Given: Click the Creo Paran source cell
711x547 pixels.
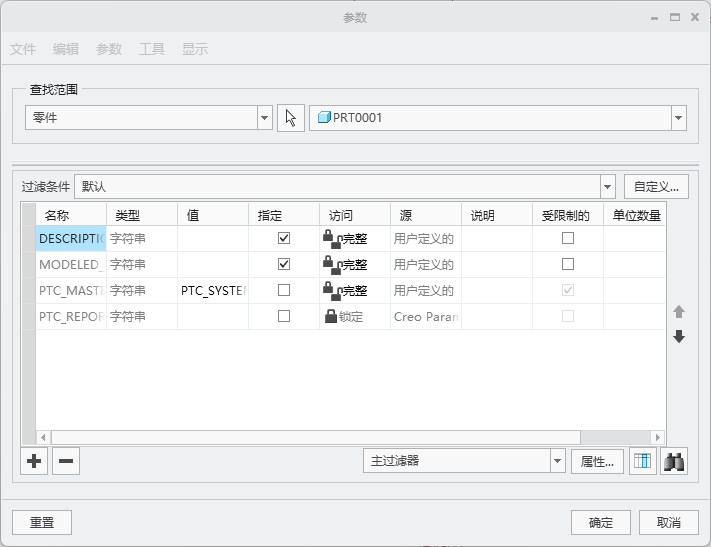Looking at the screenshot, I should (426, 316).
